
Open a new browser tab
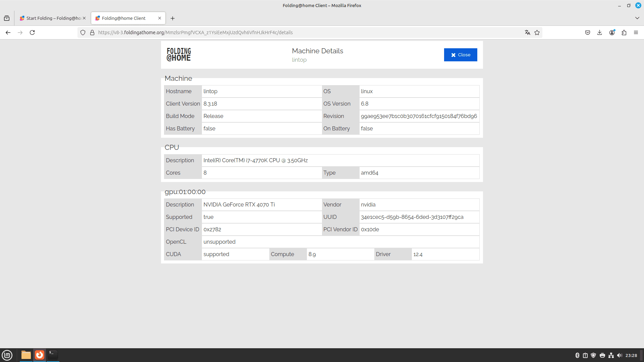172,18
